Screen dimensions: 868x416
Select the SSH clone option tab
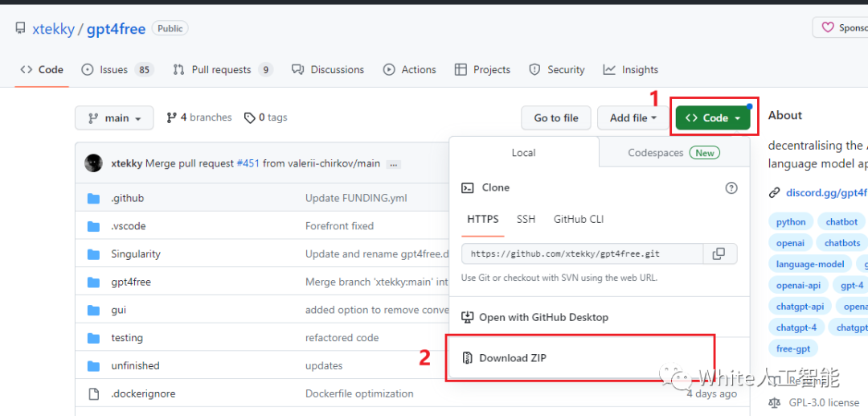(x=526, y=219)
